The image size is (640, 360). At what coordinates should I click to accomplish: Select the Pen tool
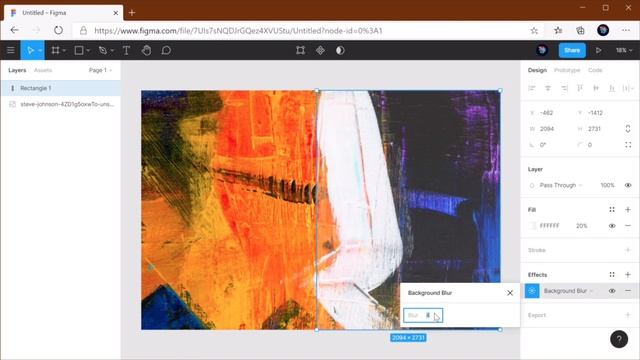(103, 50)
